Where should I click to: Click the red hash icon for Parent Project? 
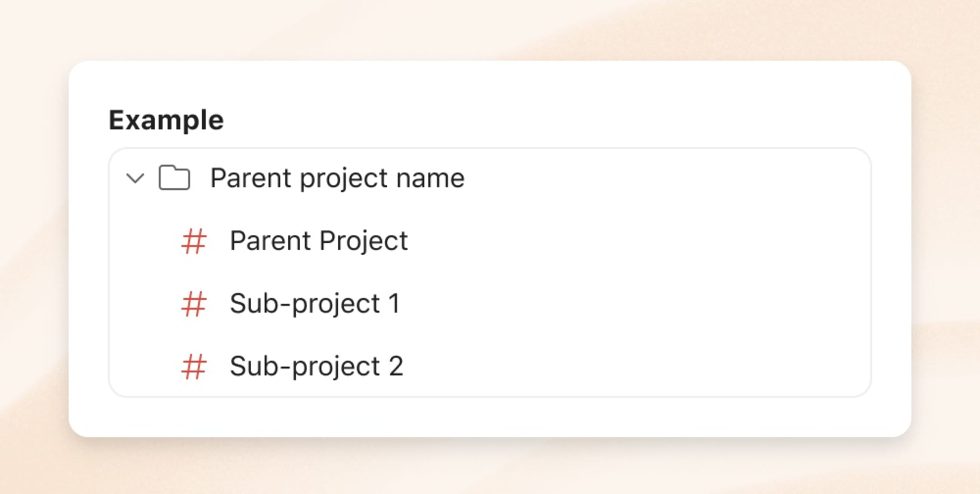point(193,241)
